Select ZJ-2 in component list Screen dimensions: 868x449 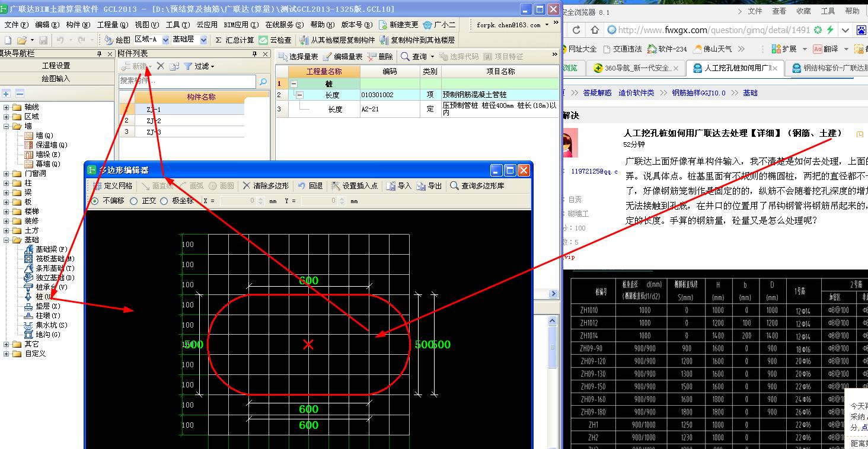pyautogui.click(x=154, y=121)
